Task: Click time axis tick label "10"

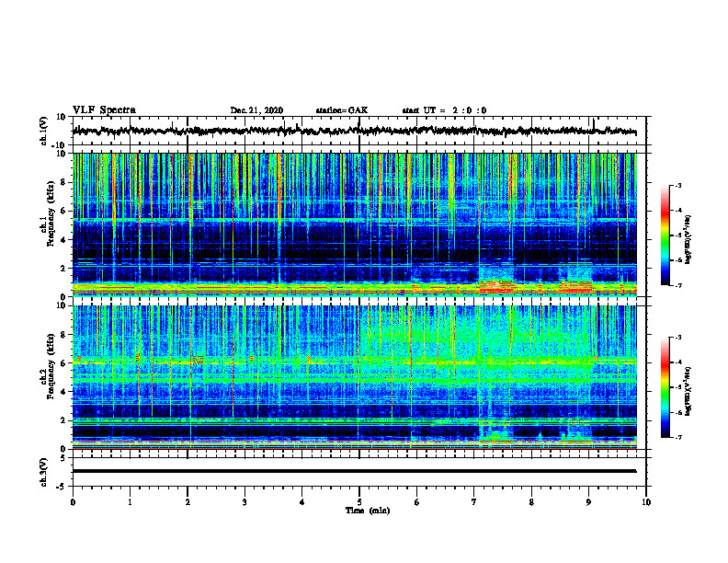Action: [x=646, y=502]
